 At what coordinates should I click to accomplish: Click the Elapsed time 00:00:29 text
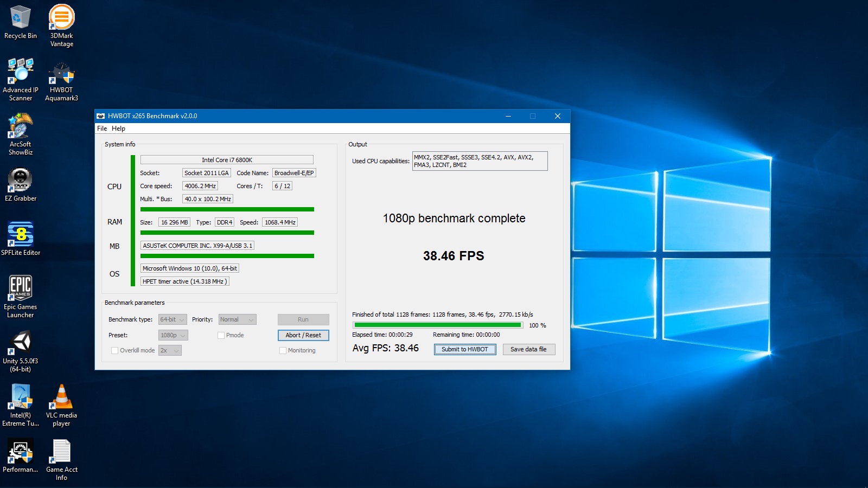(x=382, y=335)
